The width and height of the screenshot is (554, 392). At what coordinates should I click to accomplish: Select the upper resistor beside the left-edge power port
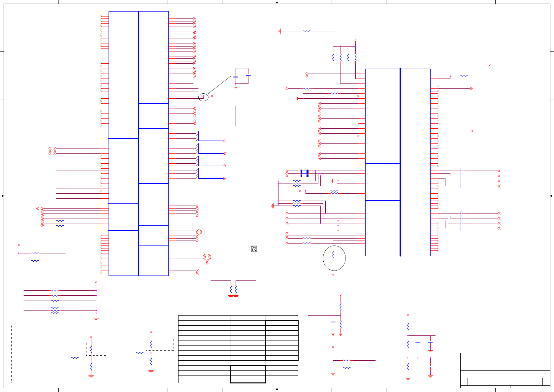point(35,253)
